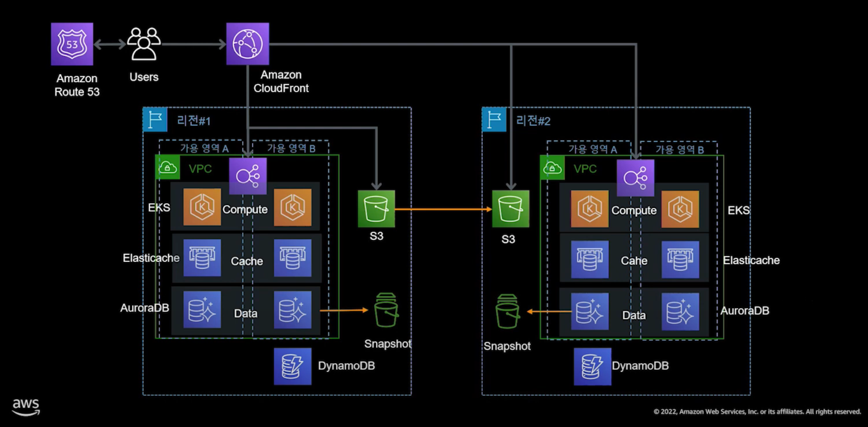868x427 pixels.
Task: Click the 'VPC' text in Region #2
Action: click(585, 169)
